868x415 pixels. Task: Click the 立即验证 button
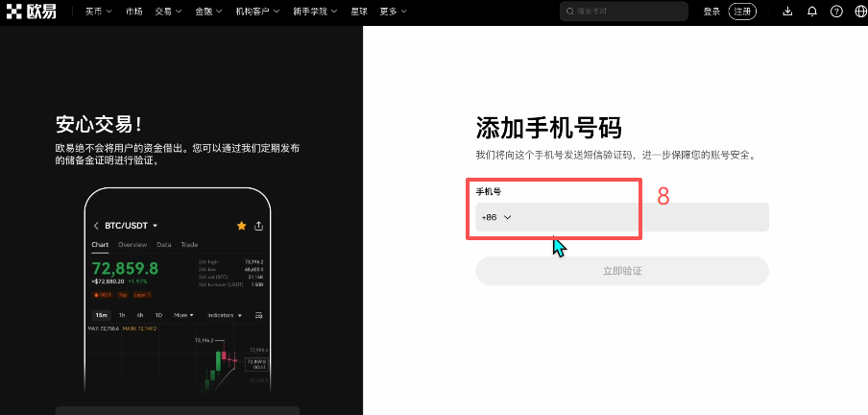point(622,271)
